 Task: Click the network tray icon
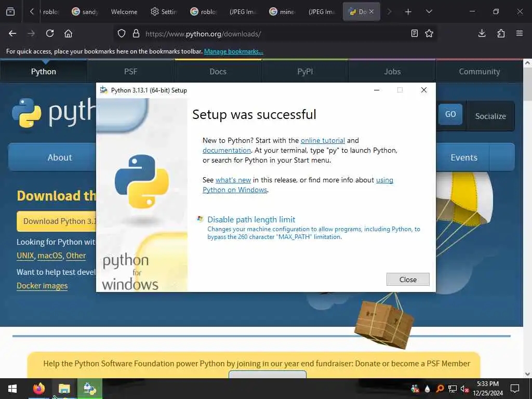[x=453, y=389]
